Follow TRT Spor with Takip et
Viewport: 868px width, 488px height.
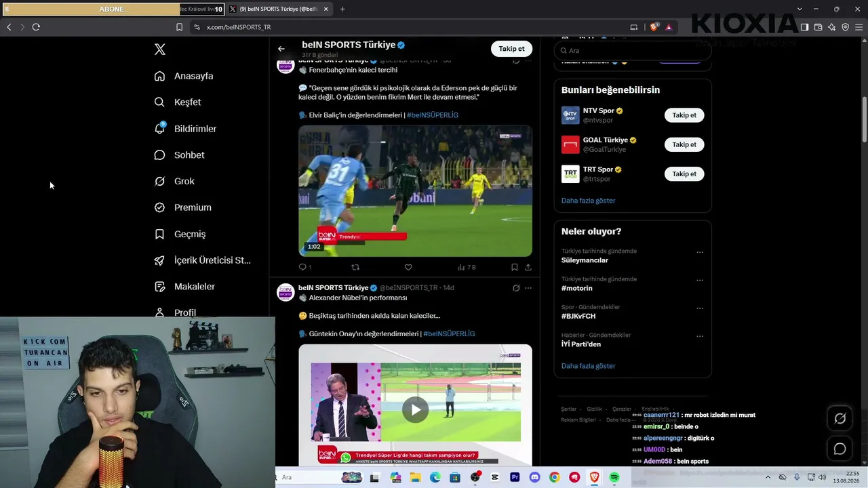coord(684,174)
